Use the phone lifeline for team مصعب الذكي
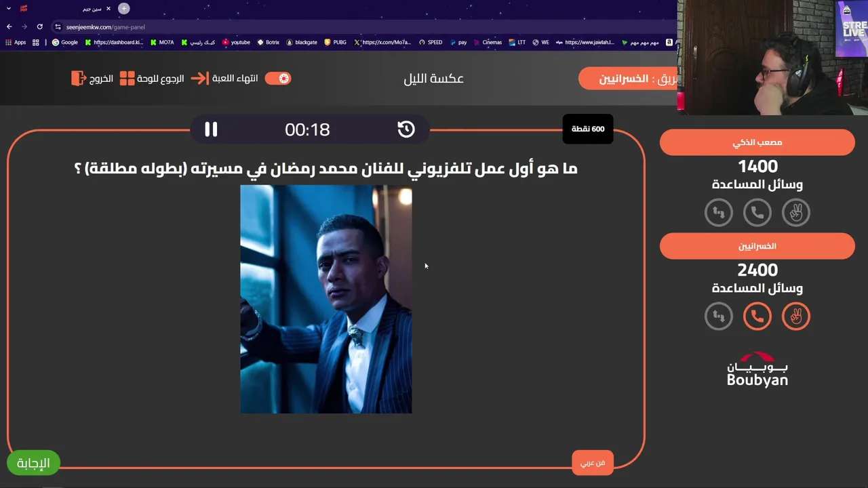Viewport: 868px width, 488px height. [757, 213]
